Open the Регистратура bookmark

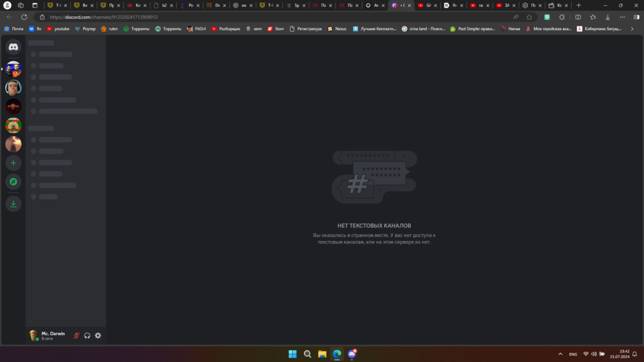305,29
